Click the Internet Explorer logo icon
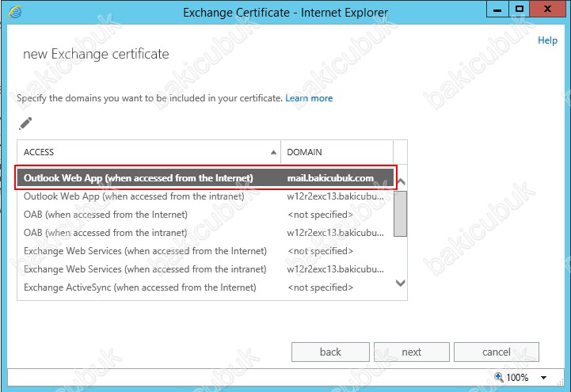 click(15, 12)
